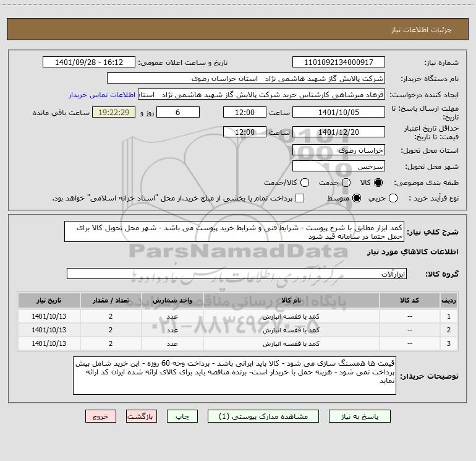Click the خروج exit button
The image size is (476, 461).
point(101,417)
